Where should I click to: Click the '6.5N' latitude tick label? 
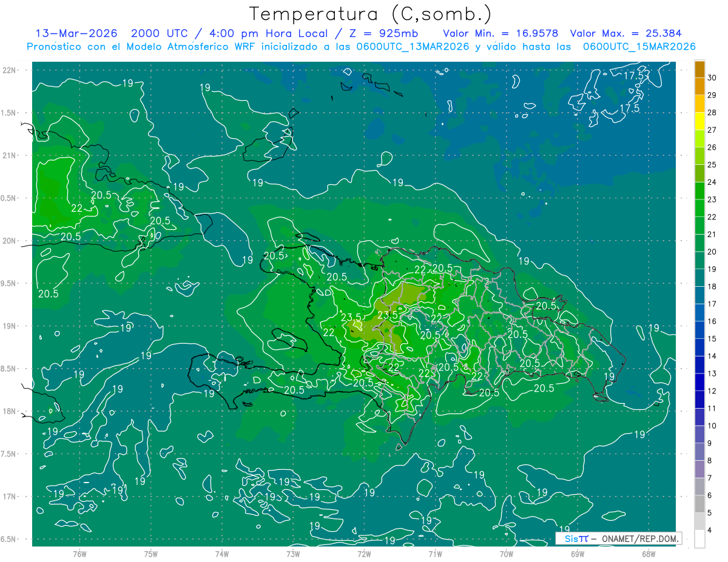click(9, 540)
